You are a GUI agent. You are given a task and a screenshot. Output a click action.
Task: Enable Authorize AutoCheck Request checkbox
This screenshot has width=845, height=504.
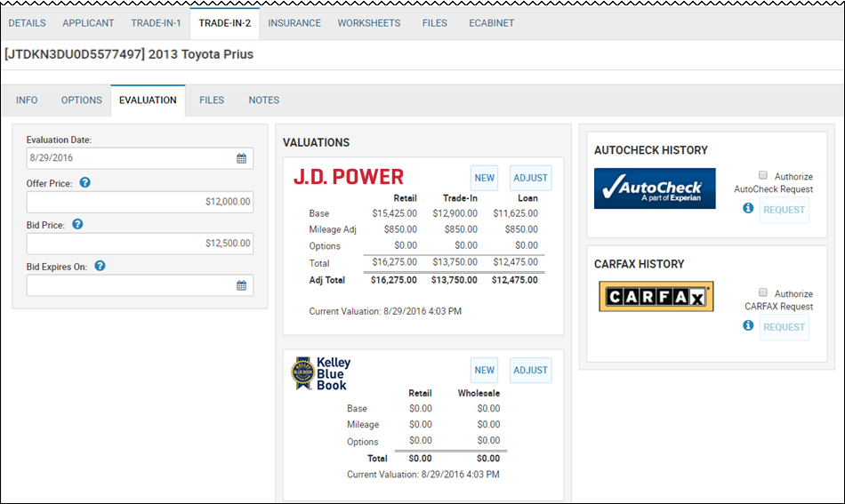762,175
